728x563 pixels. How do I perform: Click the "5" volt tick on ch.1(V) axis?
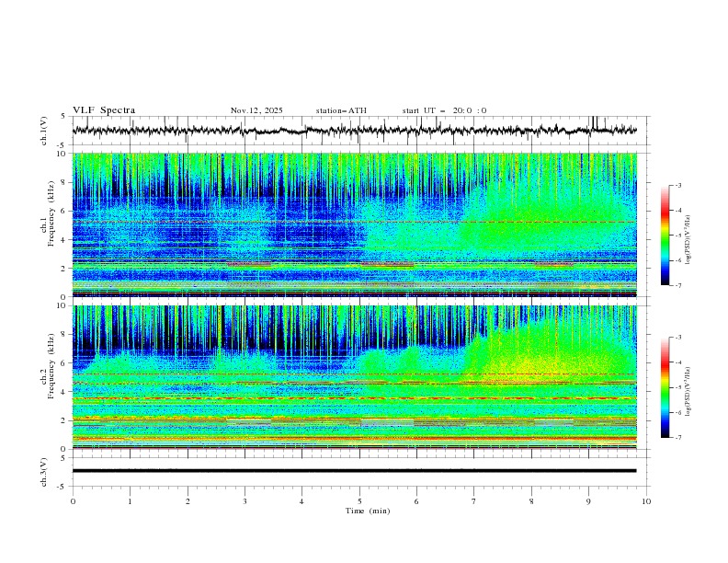coord(63,117)
